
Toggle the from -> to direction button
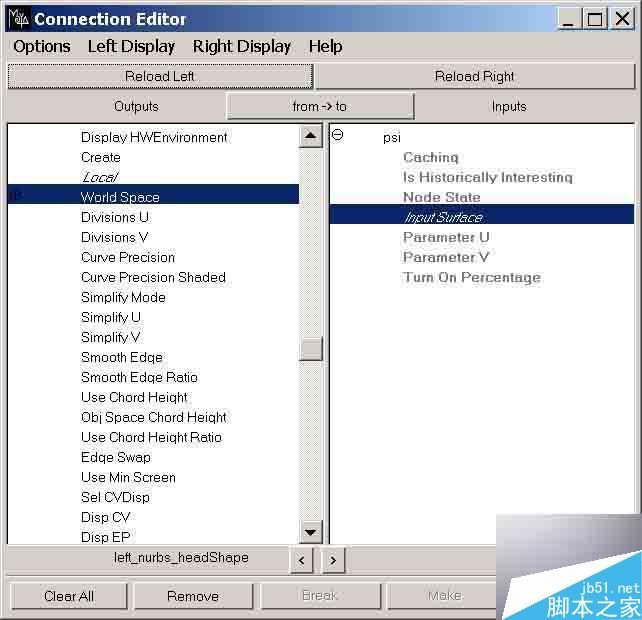coord(320,106)
